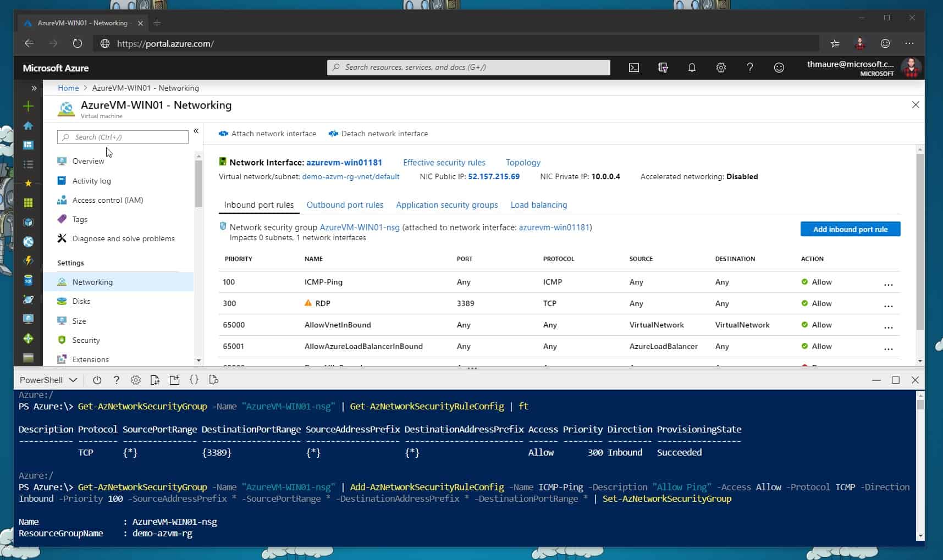Screen dimensions: 943x560
Task: Open PowerShell shell type dropdown
Action: point(48,380)
